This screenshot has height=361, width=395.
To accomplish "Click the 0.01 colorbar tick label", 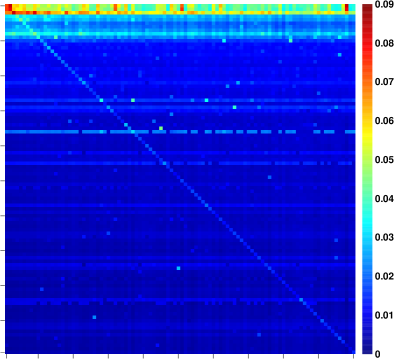I will click(x=384, y=315).
